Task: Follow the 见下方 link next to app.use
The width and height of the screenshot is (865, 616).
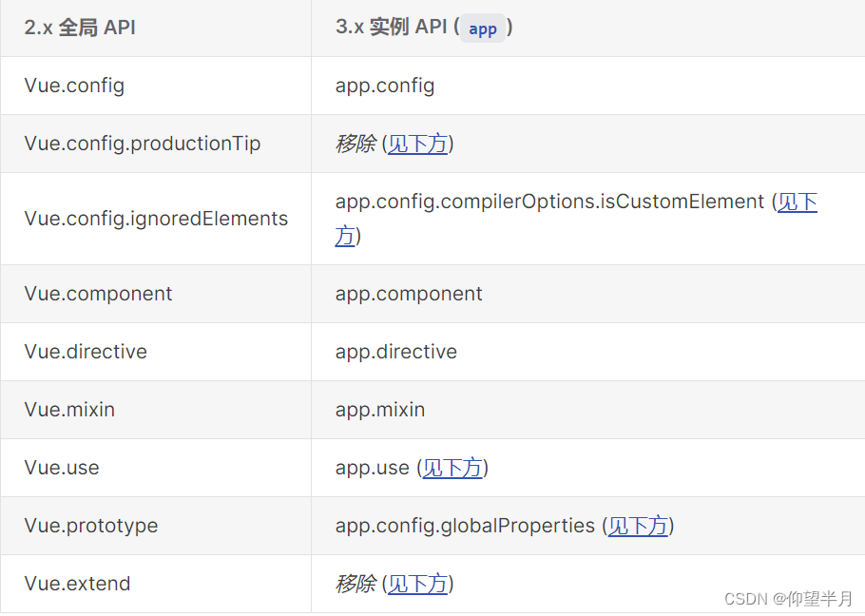Action: pos(452,468)
